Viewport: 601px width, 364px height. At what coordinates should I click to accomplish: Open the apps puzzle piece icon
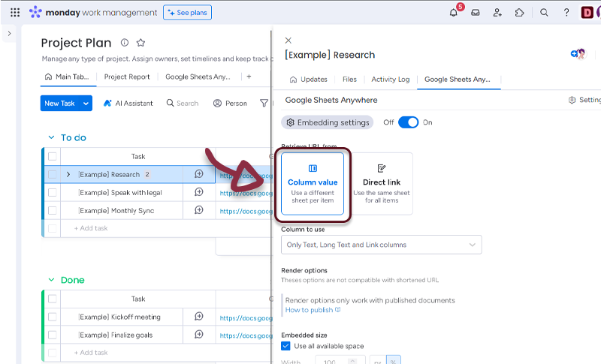519,13
